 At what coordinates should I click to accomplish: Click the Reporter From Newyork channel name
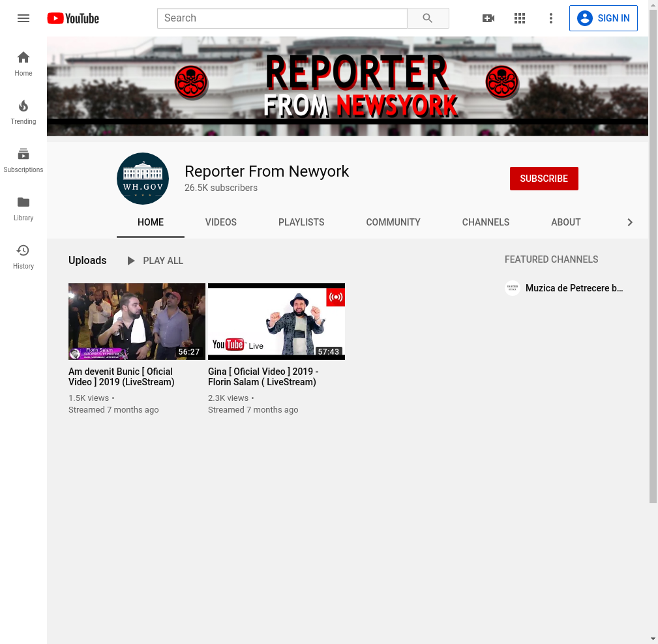pyautogui.click(x=267, y=171)
